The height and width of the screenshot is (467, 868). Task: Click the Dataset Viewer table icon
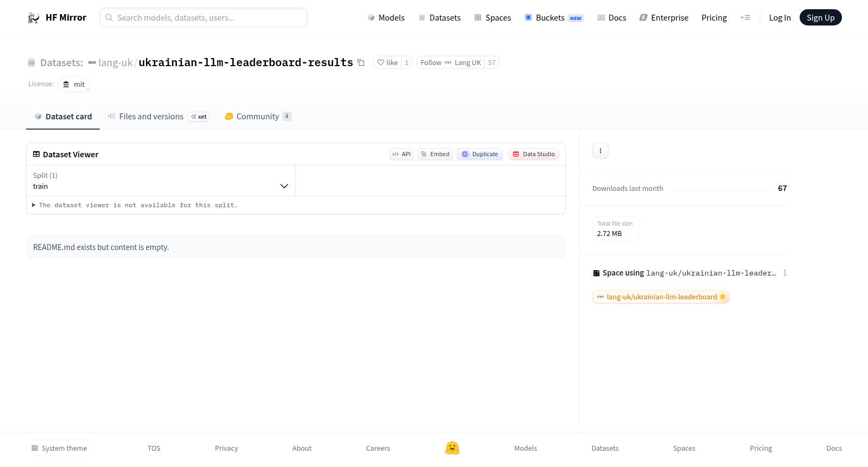pyautogui.click(x=36, y=154)
